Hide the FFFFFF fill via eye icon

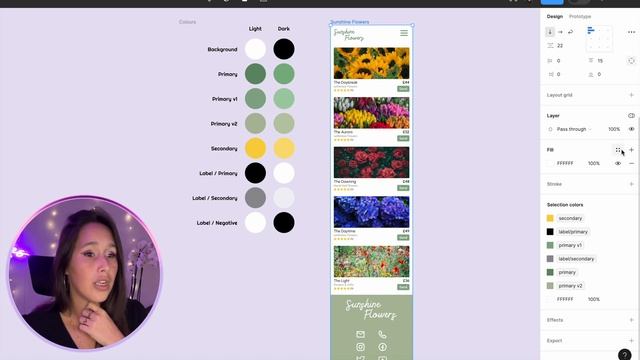click(618, 163)
